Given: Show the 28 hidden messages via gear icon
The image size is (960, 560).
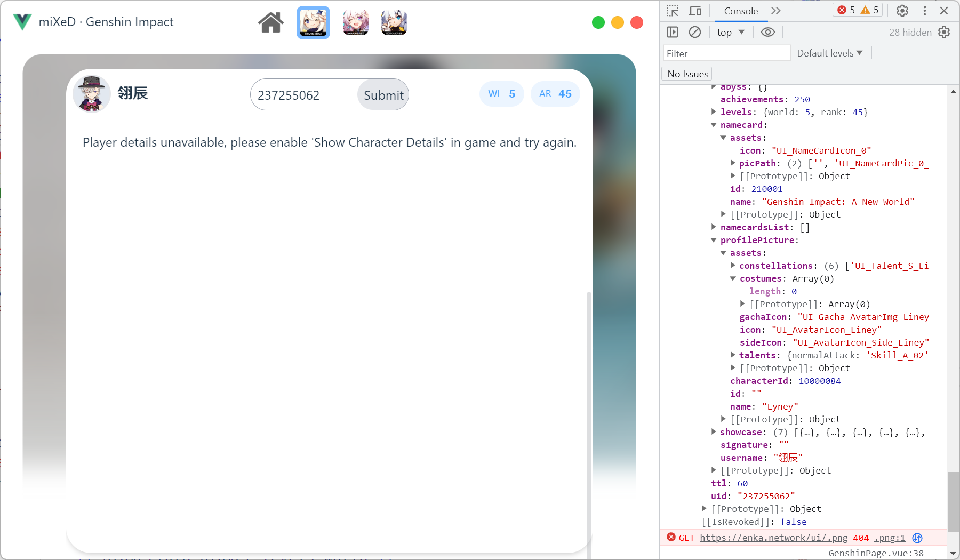Looking at the screenshot, I should pos(945,32).
